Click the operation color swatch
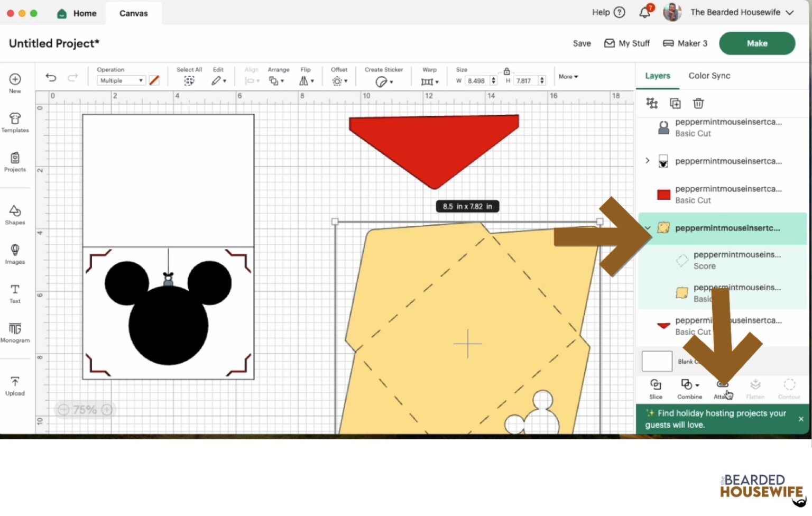Viewport: 812px width, 516px height. [154, 80]
